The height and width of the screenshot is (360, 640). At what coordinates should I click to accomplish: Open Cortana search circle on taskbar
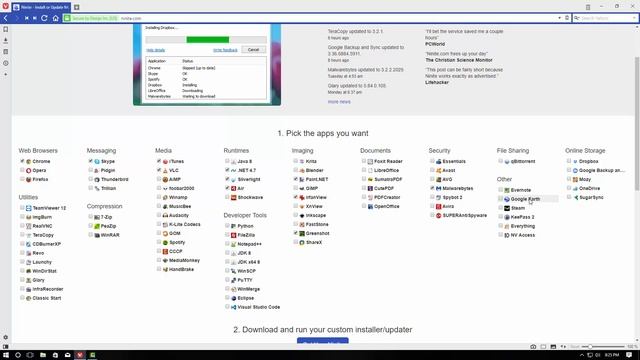[x=18, y=355]
